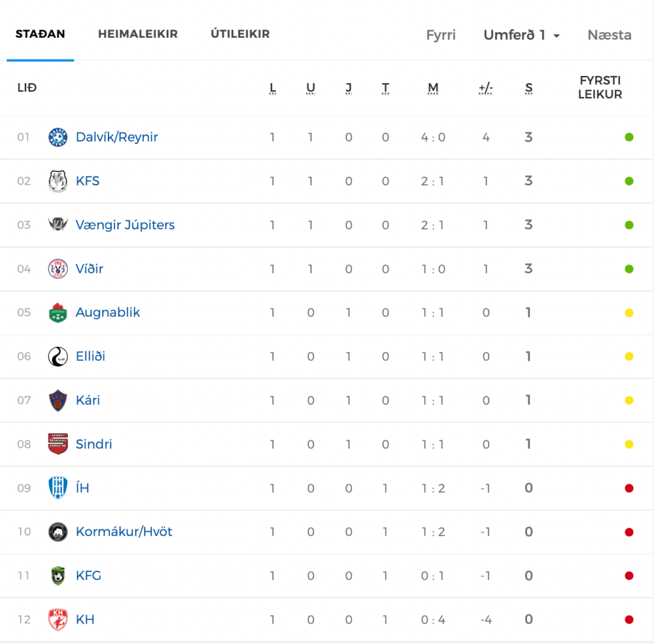Switch to the Heimaleikir tab
Viewport: 654px width, 644px height.
(138, 34)
